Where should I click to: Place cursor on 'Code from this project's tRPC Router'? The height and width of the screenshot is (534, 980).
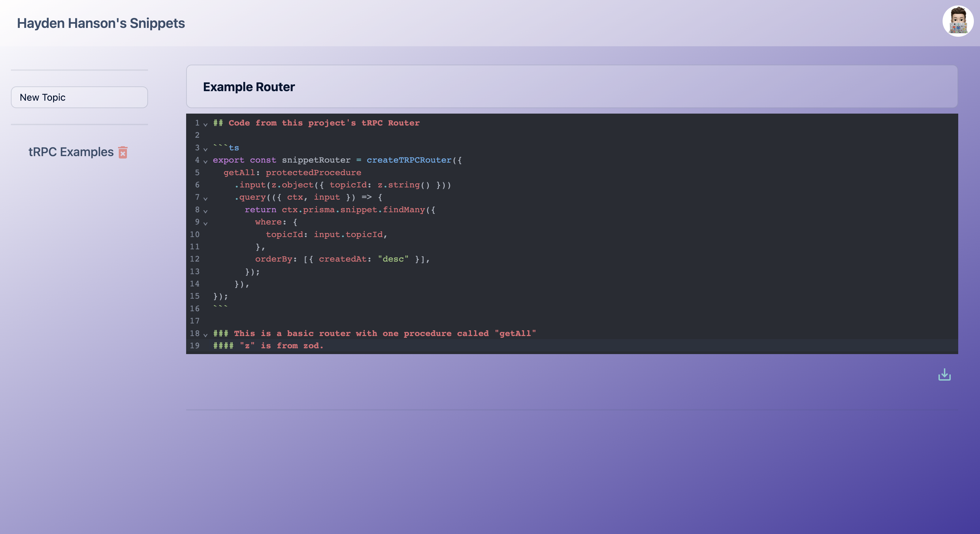[324, 123]
